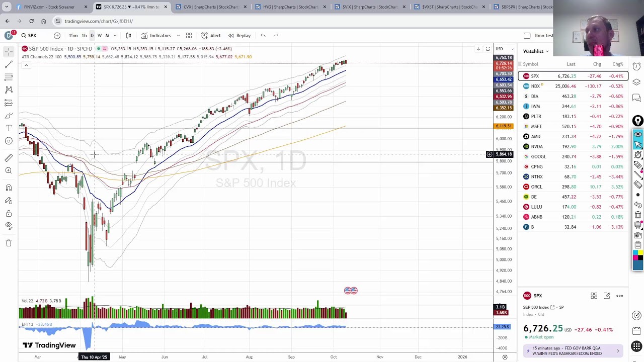The width and height of the screenshot is (644, 362).
Task: Open the Fibonacci retracement tools
Action: (x=9, y=77)
